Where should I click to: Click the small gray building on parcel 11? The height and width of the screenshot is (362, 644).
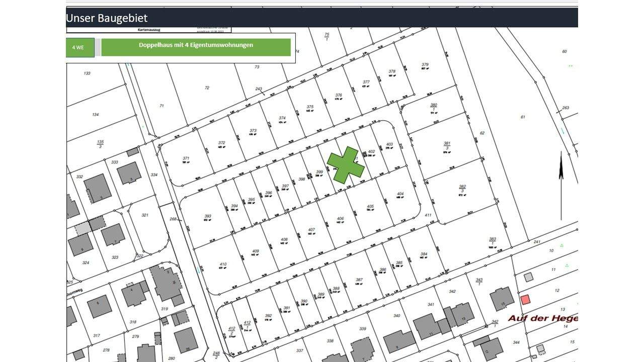coord(528,277)
